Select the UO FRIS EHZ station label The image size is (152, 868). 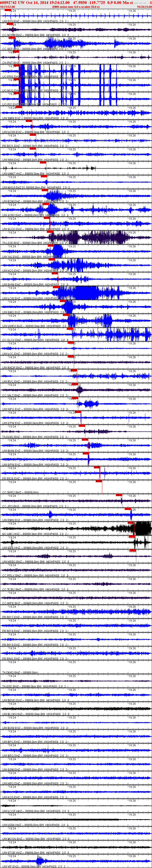(35, 76)
